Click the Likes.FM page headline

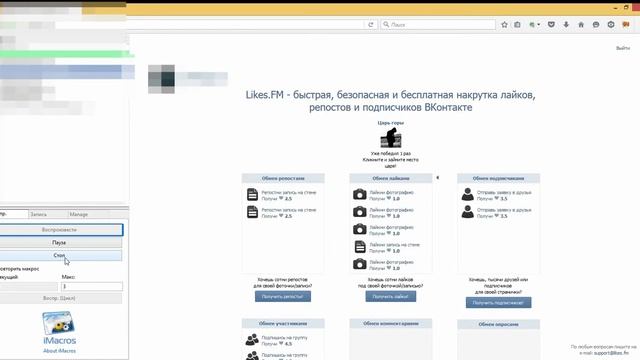click(x=391, y=101)
